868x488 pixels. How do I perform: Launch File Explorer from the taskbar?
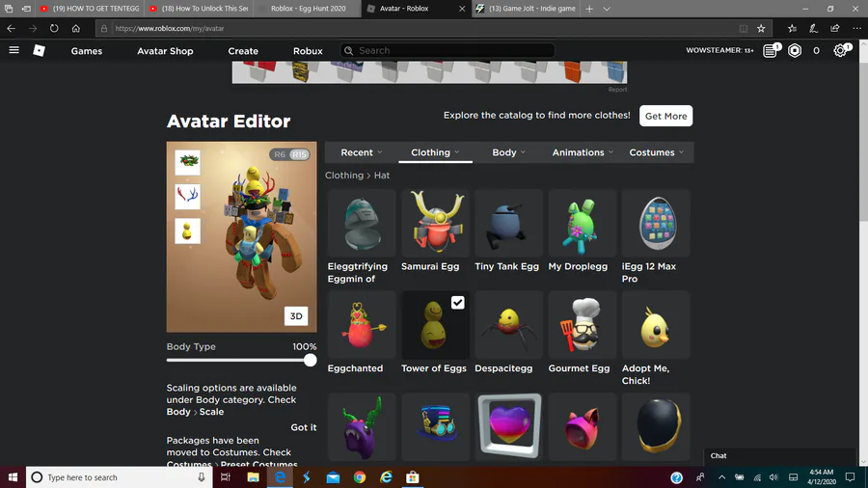253,477
